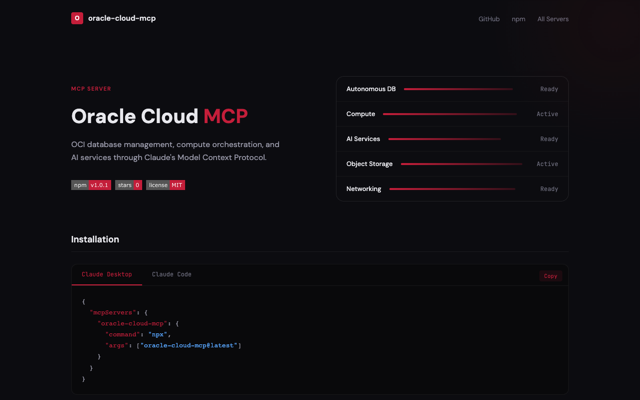Copy the installation config snippet
640x400 pixels.
[550, 276]
